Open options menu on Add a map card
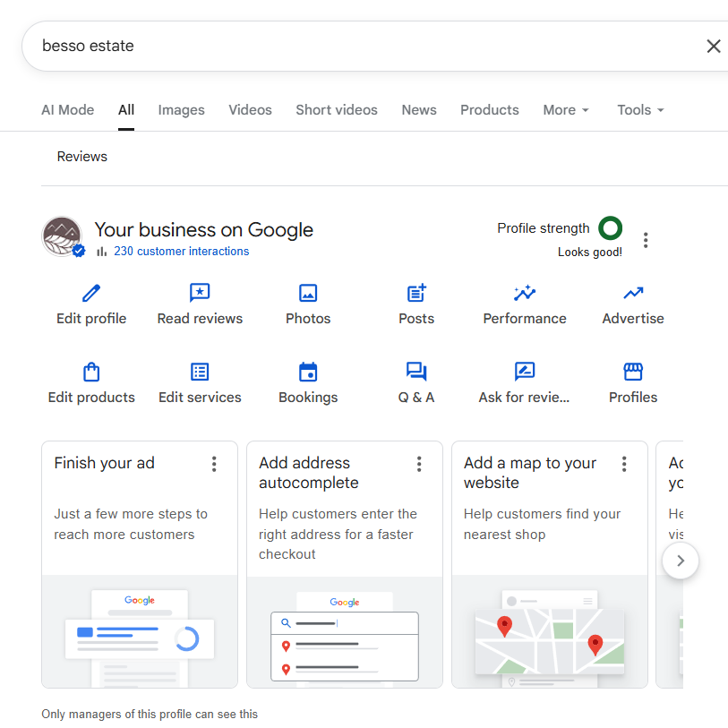Screen dimensions: 728x728 coord(624,464)
